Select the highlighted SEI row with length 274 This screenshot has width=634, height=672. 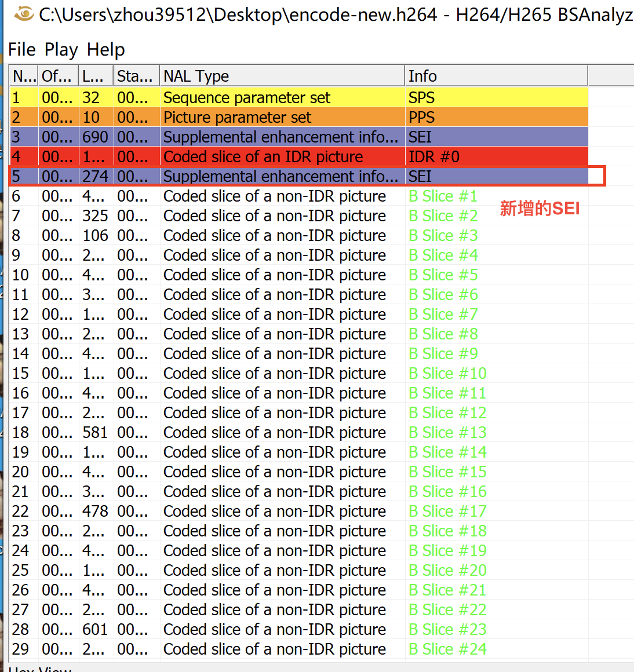280,177
